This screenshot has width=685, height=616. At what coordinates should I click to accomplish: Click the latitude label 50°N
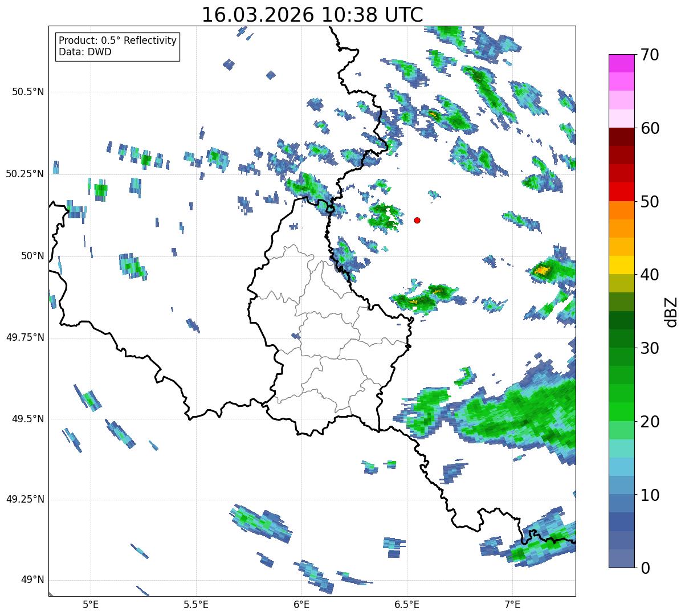click(x=33, y=256)
